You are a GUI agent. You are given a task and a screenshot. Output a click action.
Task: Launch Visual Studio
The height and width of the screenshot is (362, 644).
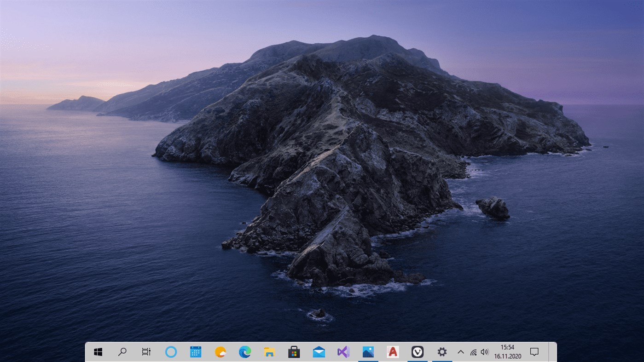(343, 351)
